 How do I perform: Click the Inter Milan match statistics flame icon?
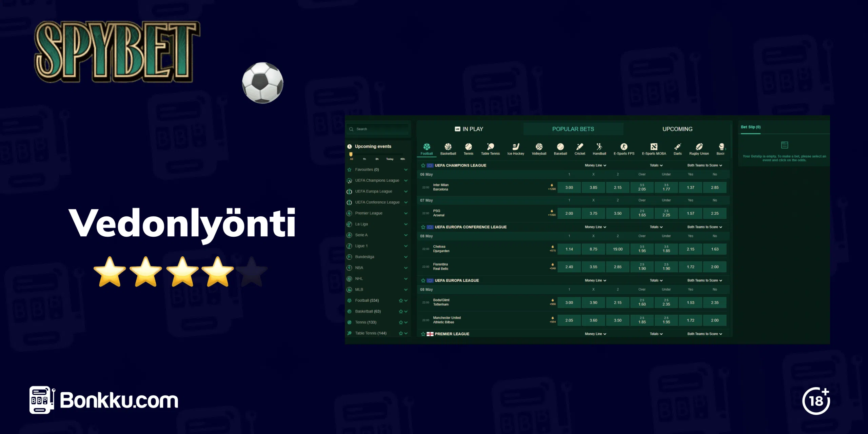(x=552, y=185)
